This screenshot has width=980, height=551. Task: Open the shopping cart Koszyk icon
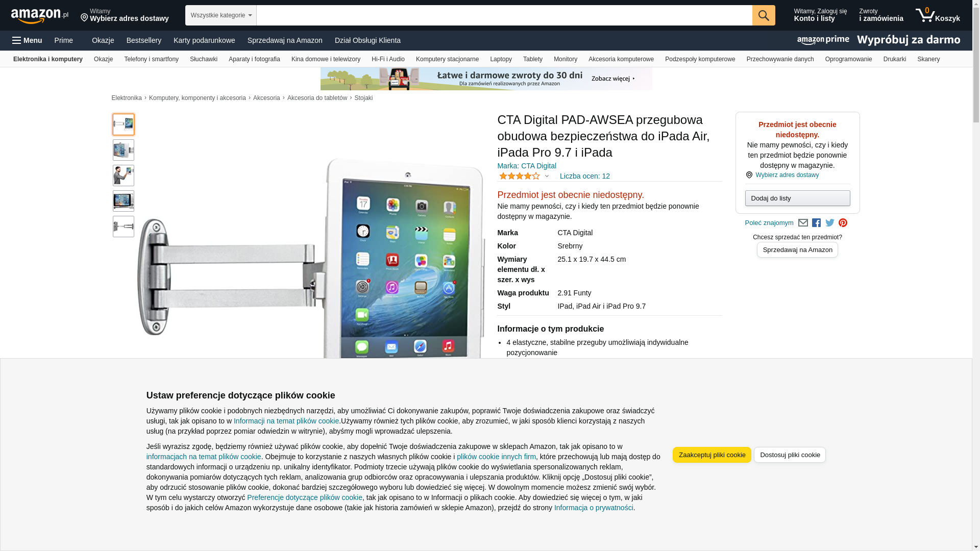click(938, 15)
